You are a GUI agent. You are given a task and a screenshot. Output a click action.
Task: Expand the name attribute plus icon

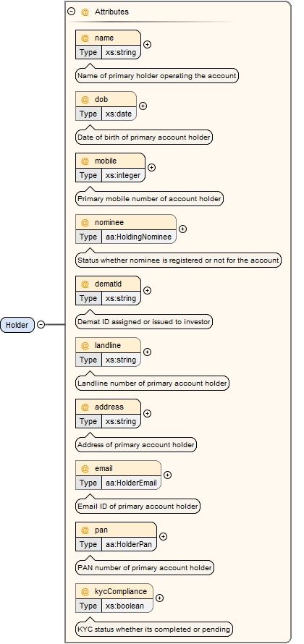pyautogui.click(x=147, y=44)
